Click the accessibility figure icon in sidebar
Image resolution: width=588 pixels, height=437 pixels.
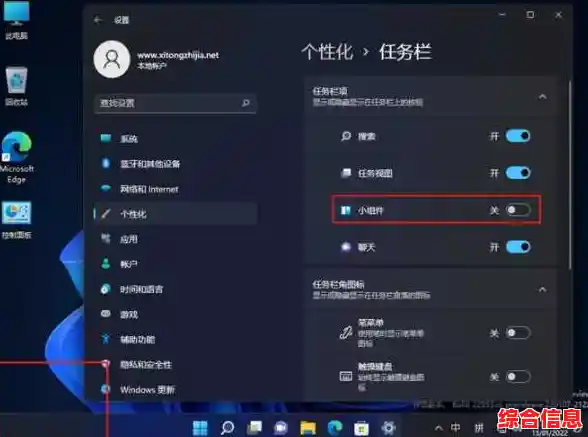point(106,339)
